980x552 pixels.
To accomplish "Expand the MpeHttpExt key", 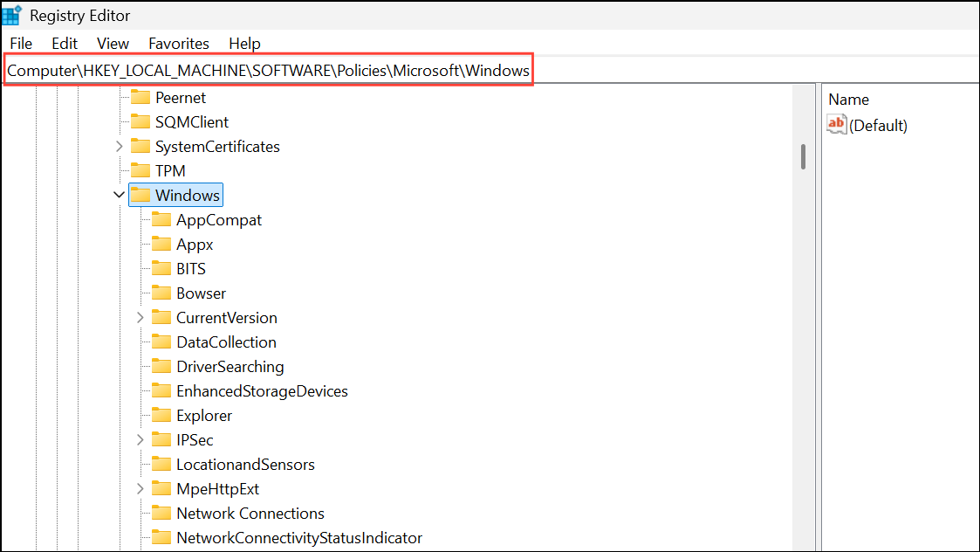I will click(x=140, y=488).
